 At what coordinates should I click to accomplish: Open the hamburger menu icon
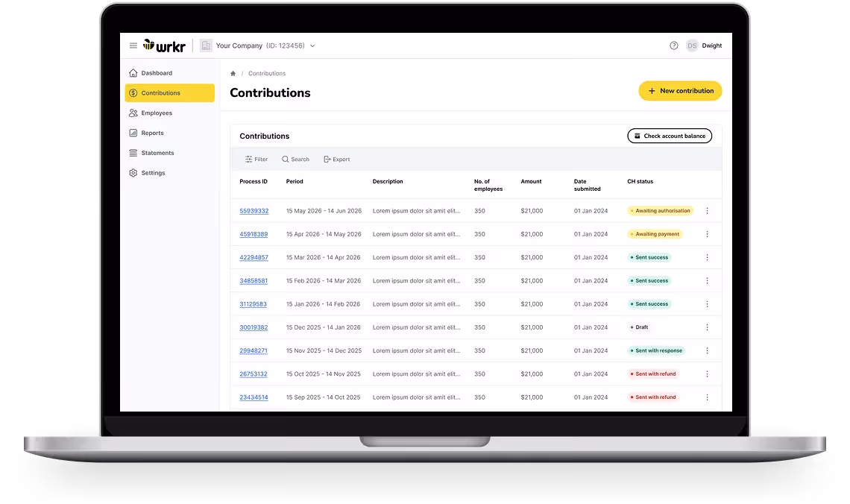tap(133, 45)
